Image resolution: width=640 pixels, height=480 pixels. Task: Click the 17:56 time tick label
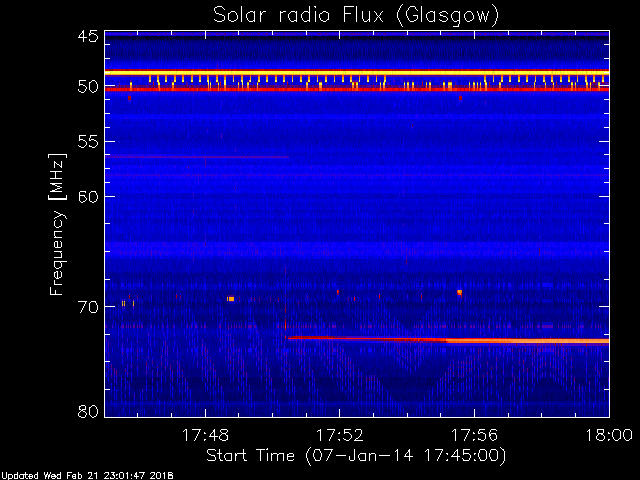pyautogui.click(x=474, y=435)
